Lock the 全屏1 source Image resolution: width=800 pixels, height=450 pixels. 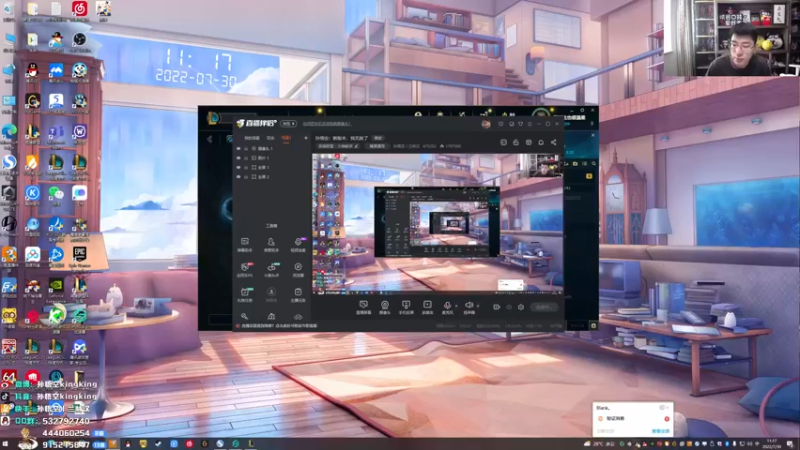coord(246,167)
